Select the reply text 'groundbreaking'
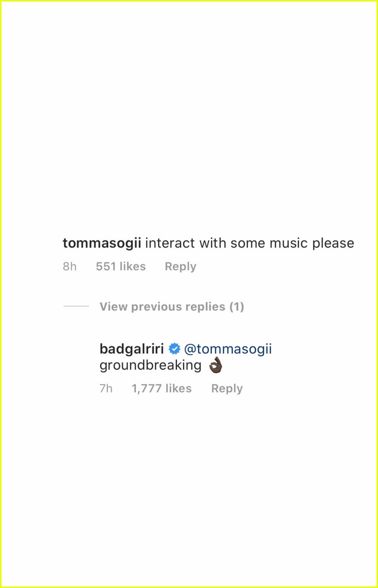Image resolution: width=378 pixels, height=588 pixels. click(x=150, y=365)
